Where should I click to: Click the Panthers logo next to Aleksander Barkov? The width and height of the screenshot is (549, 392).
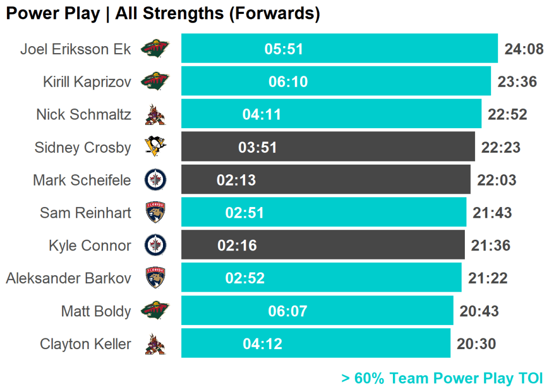pyautogui.click(x=155, y=278)
